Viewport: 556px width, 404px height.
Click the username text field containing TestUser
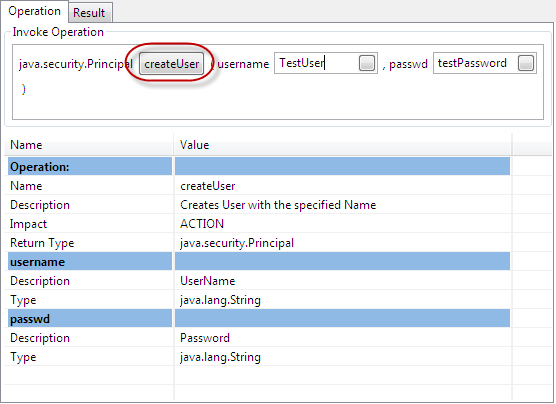tap(326, 63)
